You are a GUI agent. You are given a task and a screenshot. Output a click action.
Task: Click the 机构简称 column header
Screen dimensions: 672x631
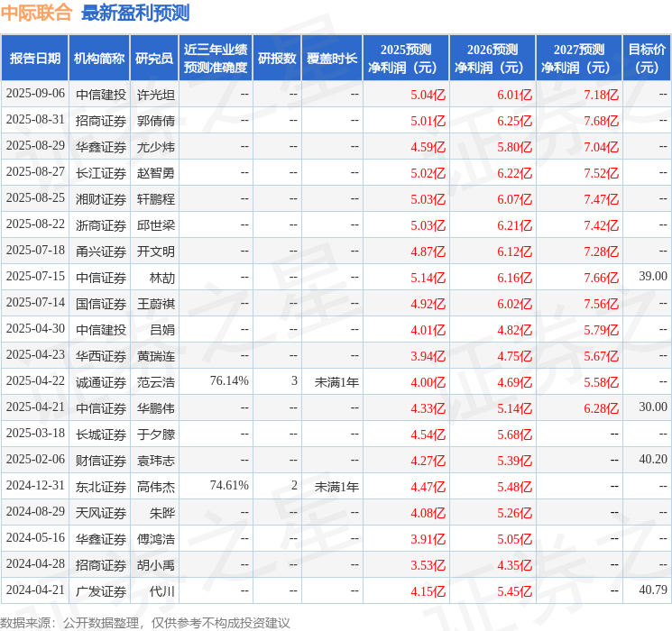click(99, 59)
